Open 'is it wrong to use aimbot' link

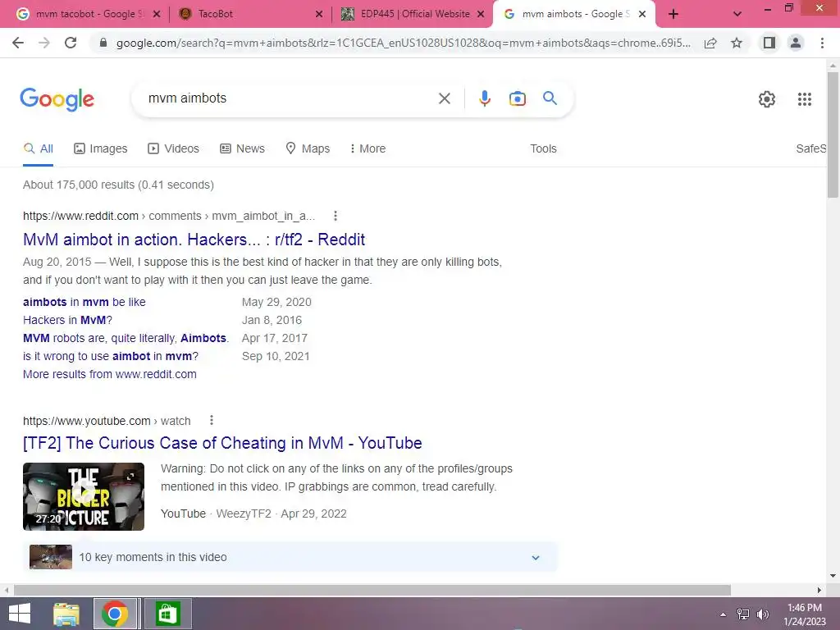click(111, 356)
